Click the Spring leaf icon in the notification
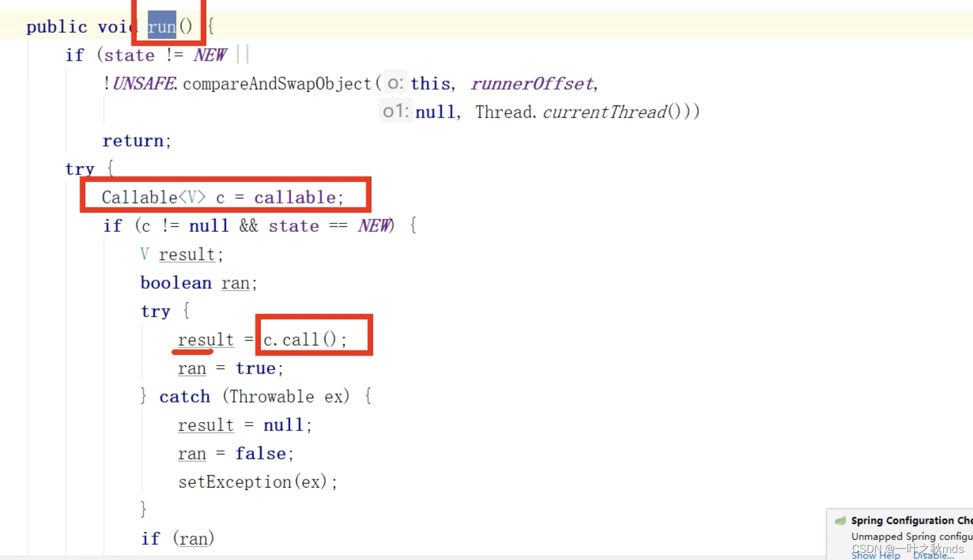973x560 pixels. 840,520
